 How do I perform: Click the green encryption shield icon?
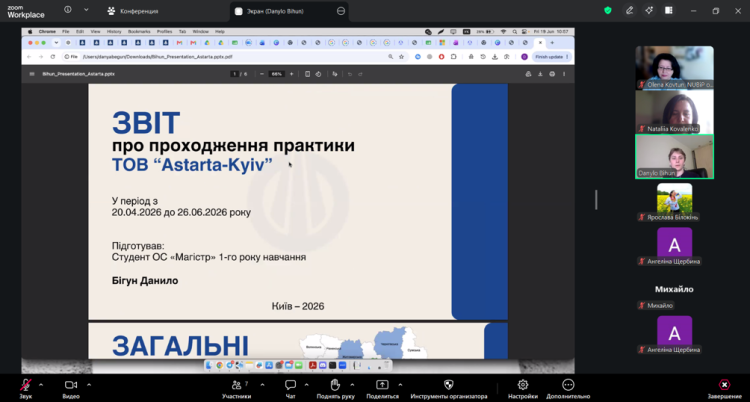tap(608, 11)
